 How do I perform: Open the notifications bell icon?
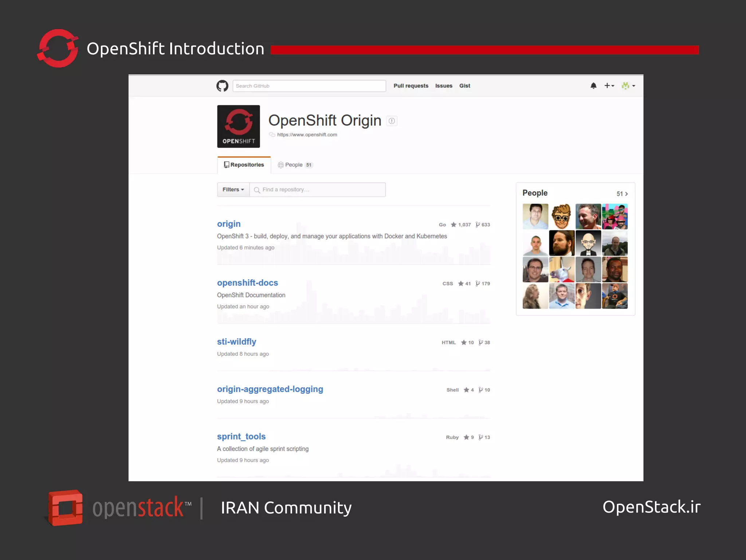click(593, 86)
